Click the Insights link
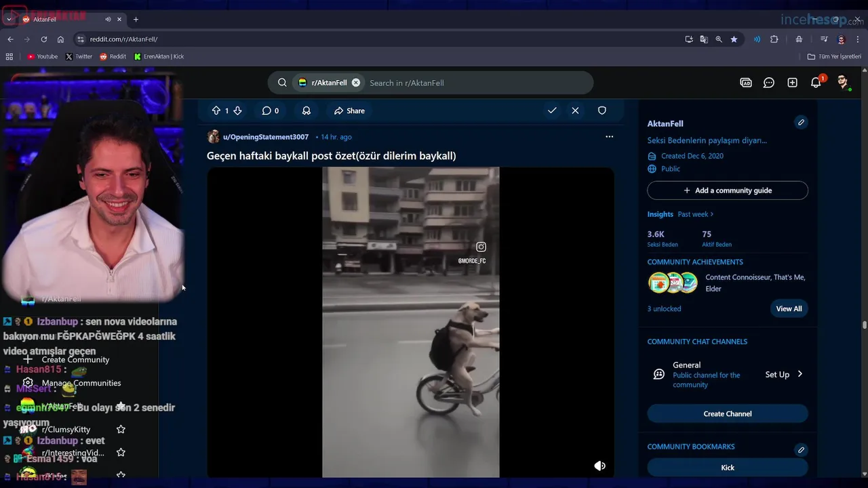Viewport: 868px width, 488px height. coord(660,214)
